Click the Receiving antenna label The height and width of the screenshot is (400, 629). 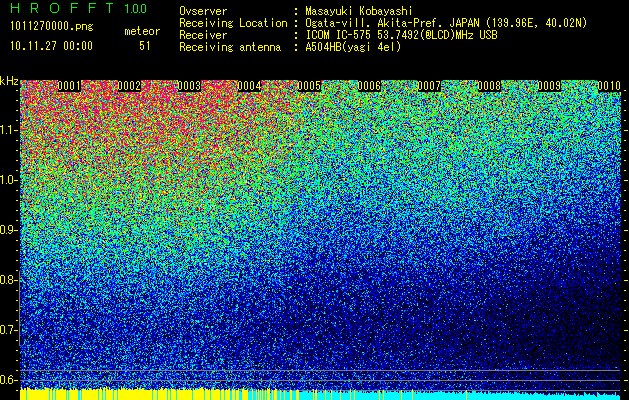230,47
